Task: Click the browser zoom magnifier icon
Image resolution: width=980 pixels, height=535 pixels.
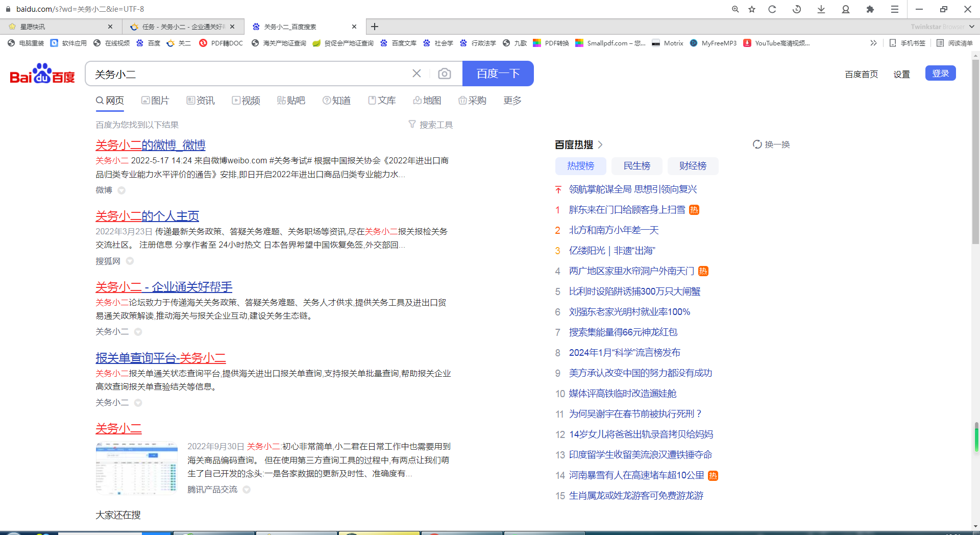Action: tap(735, 9)
